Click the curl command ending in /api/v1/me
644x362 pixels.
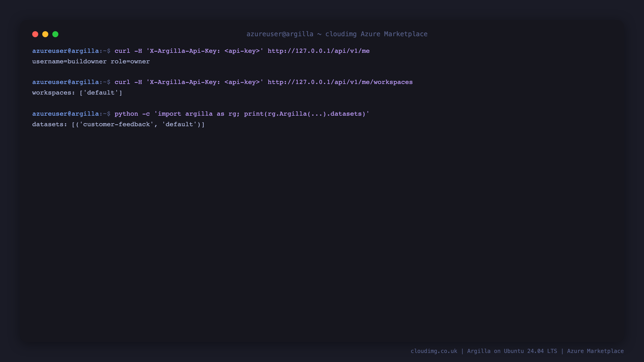pyautogui.click(x=242, y=51)
